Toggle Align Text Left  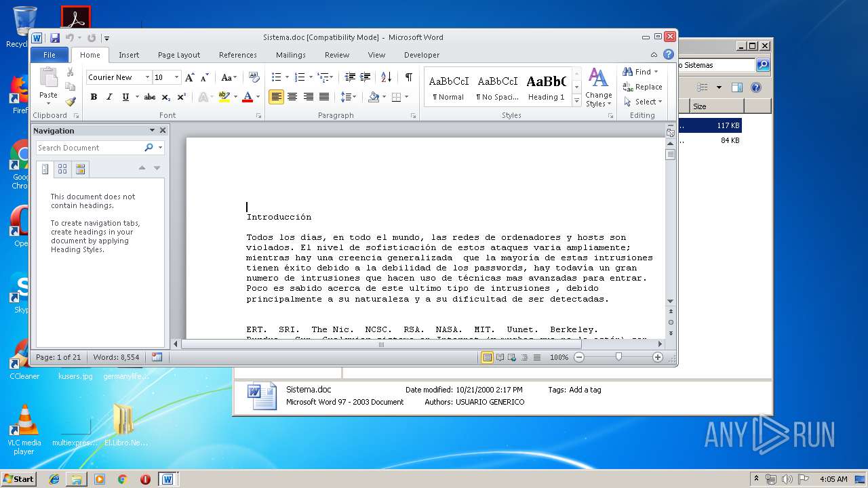point(276,97)
